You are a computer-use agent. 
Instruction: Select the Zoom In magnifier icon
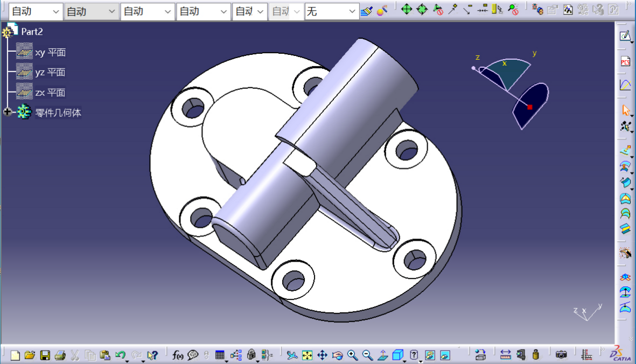[x=352, y=355]
